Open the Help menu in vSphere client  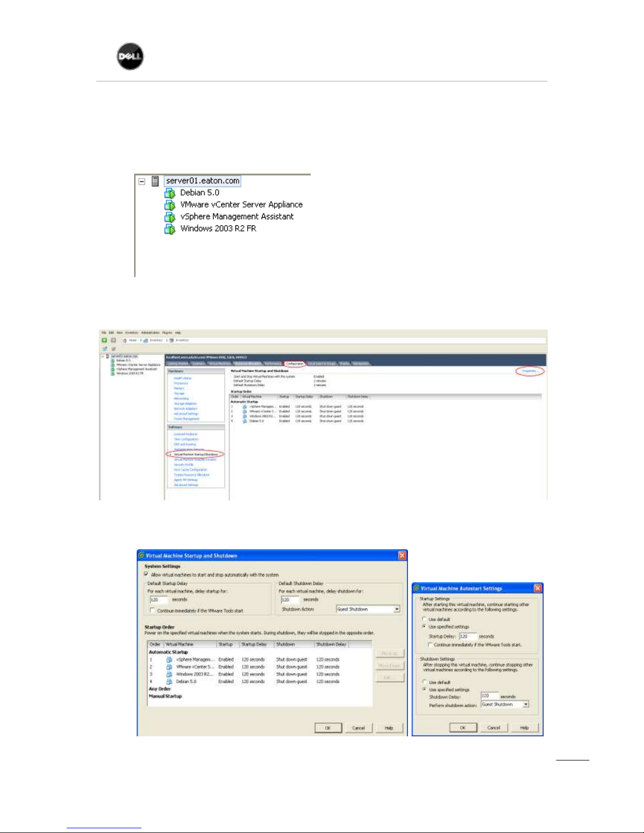click(x=178, y=333)
